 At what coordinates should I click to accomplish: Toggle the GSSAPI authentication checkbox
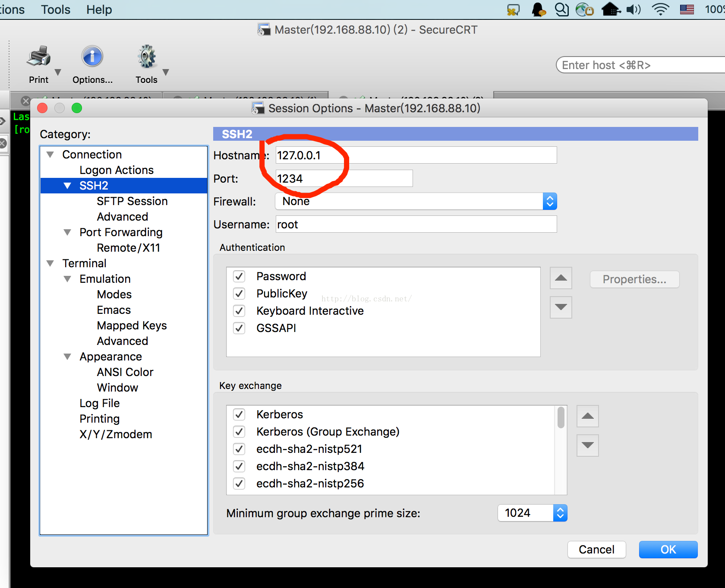click(x=239, y=328)
